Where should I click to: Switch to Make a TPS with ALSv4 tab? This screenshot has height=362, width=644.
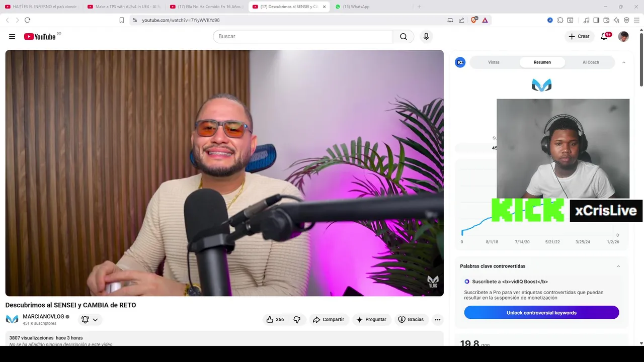point(124,7)
